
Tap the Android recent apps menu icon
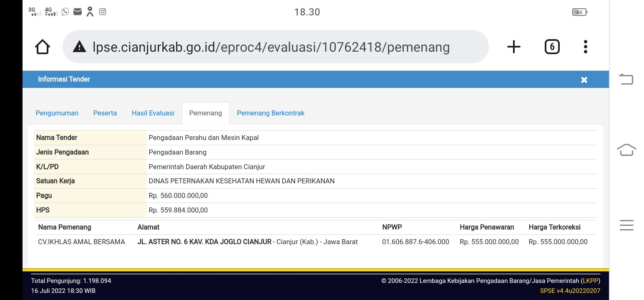(626, 225)
